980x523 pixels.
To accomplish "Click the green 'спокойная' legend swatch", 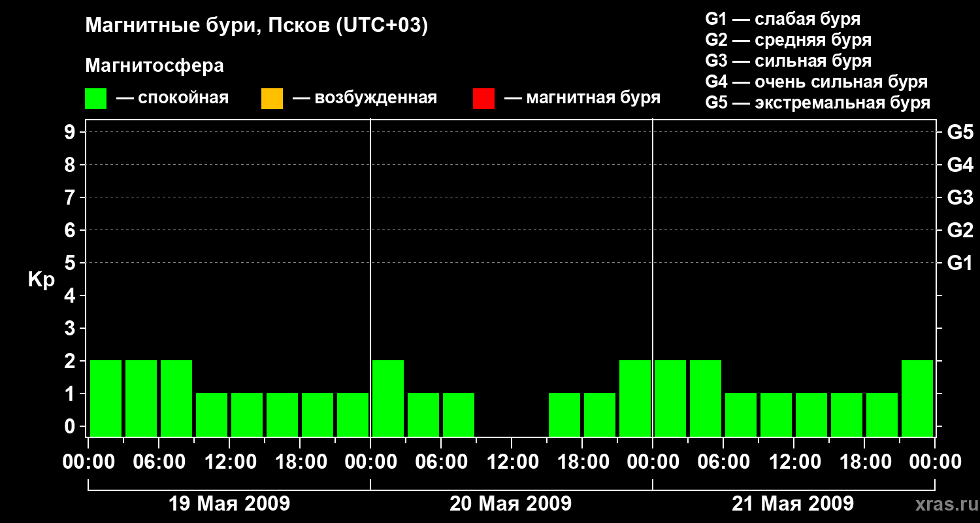I will click(95, 99).
